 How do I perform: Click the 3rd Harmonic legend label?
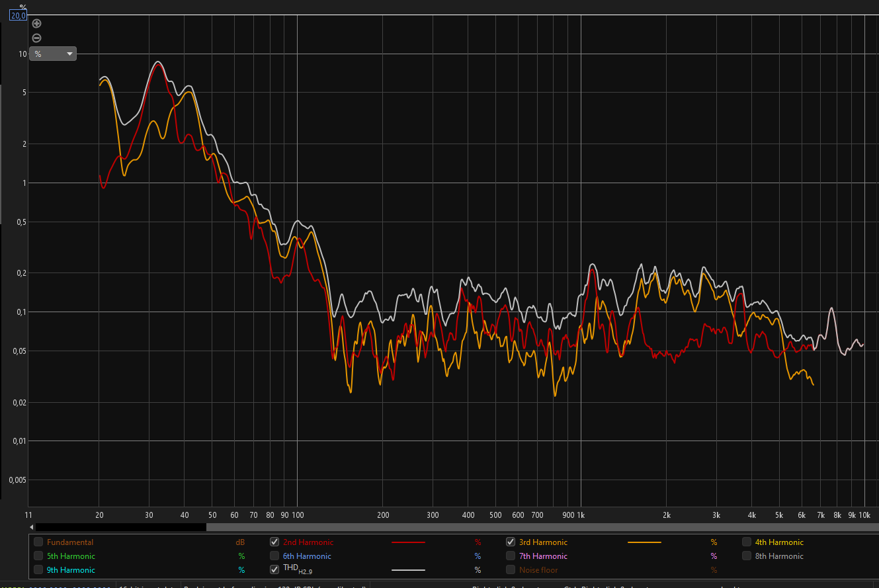[x=543, y=542]
